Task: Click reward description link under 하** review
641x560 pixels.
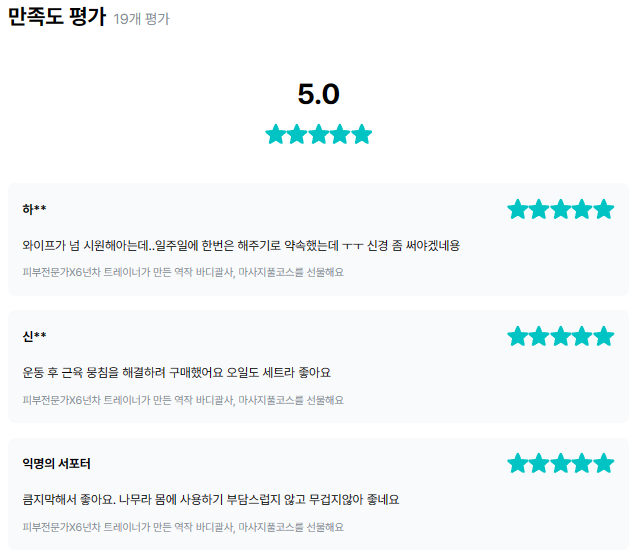Action: (183, 272)
